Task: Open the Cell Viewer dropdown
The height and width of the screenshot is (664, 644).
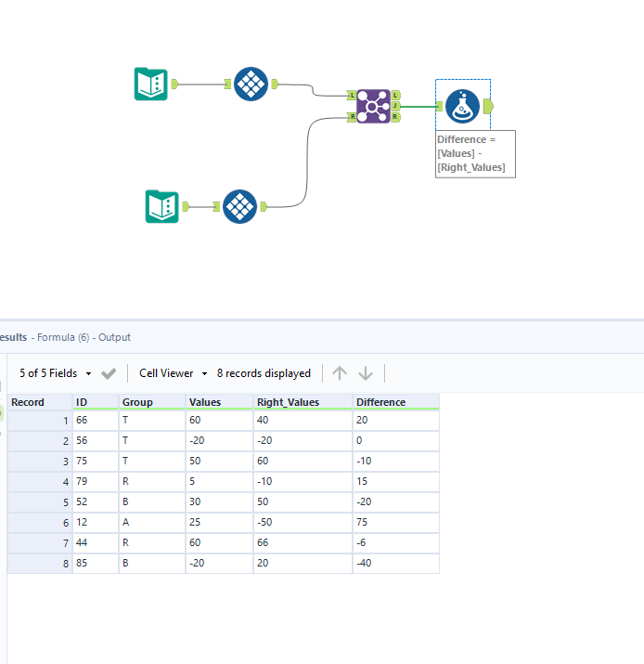Action: coord(174,373)
